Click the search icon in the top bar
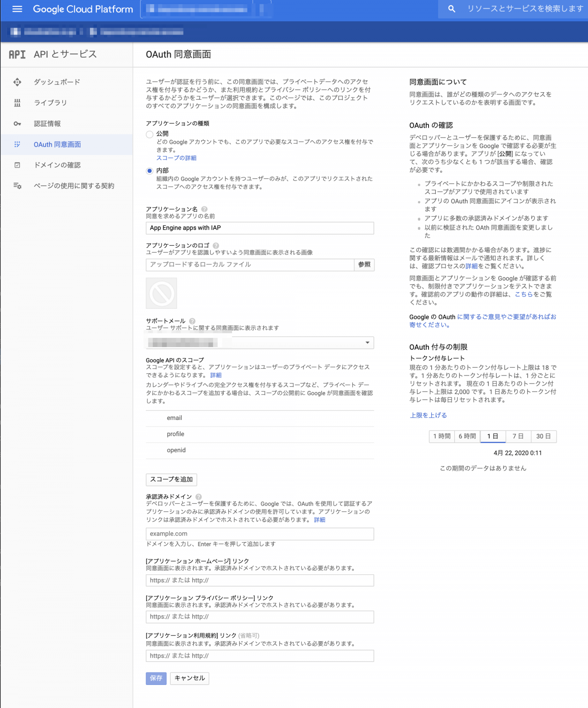The width and height of the screenshot is (588, 708). click(x=451, y=9)
